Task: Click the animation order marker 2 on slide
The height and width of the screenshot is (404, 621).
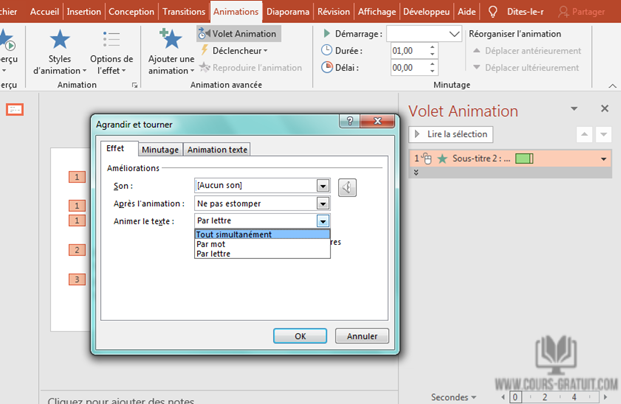Action: click(x=77, y=249)
